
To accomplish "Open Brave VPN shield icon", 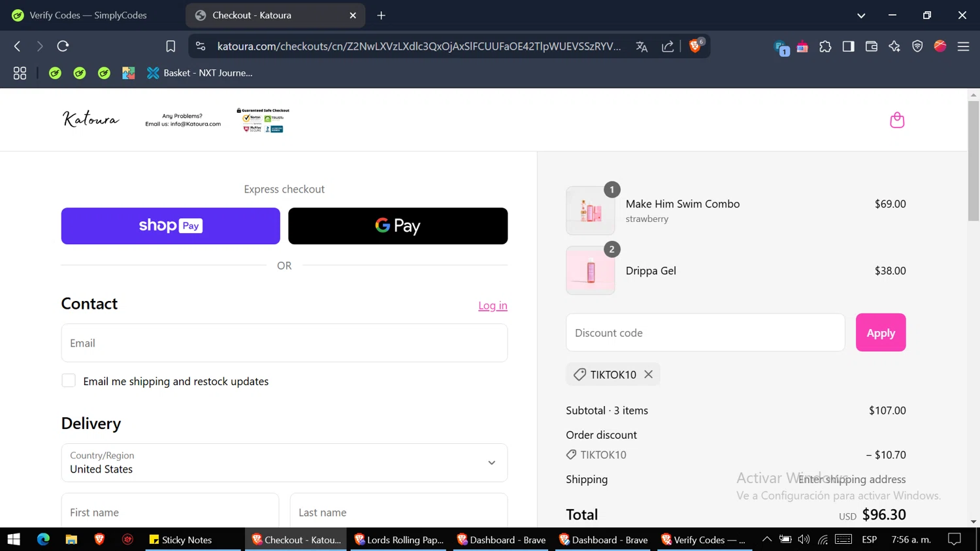I will (x=917, y=46).
